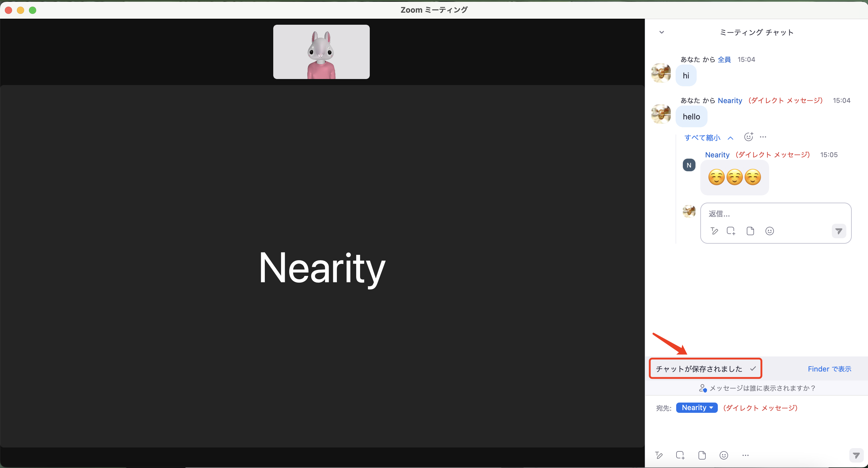
Task: Close the Zoom meeting window
Action: click(9, 10)
